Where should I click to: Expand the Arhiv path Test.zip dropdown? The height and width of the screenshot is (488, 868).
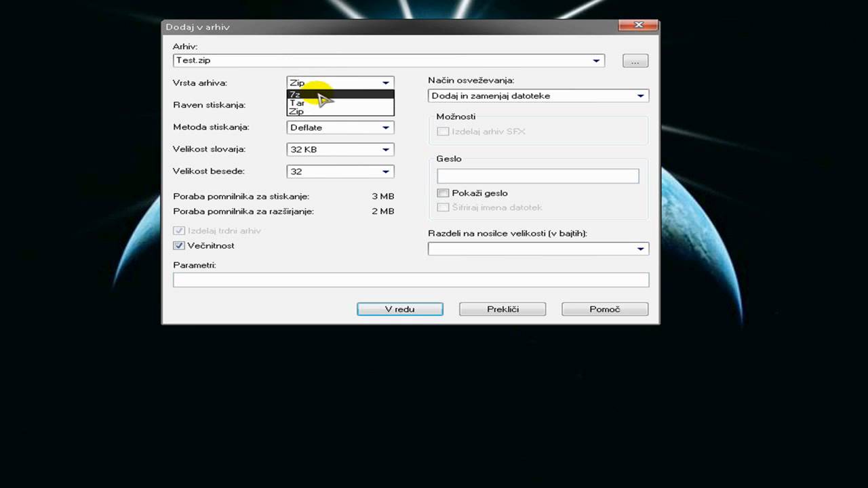coord(597,60)
